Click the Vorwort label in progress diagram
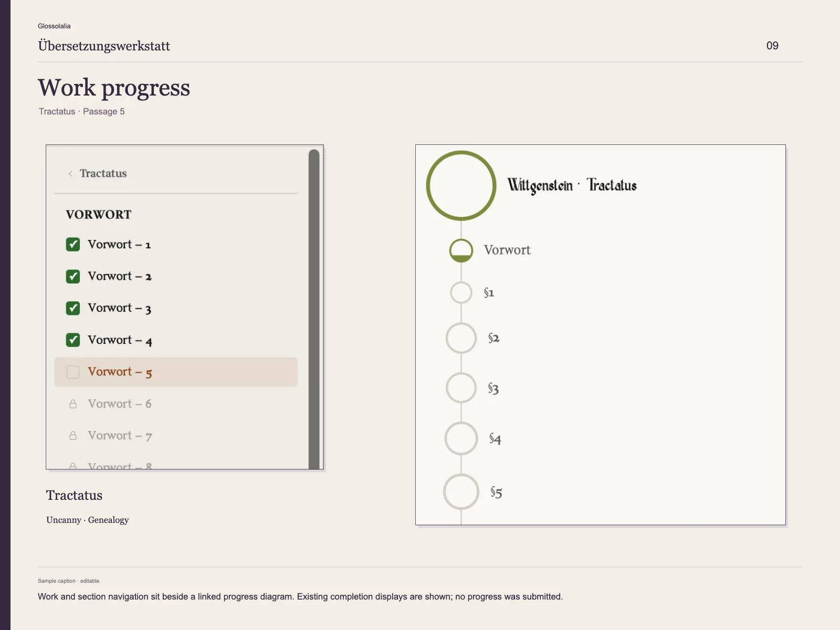 (507, 250)
